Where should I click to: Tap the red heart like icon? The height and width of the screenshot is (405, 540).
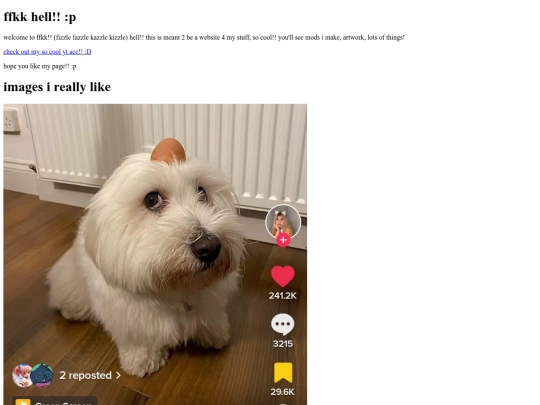point(283,276)
